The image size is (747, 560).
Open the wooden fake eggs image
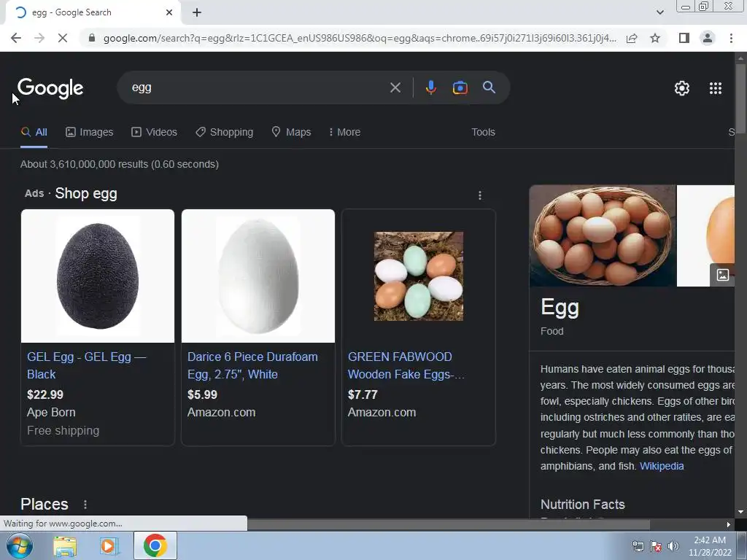pos(418,276)
